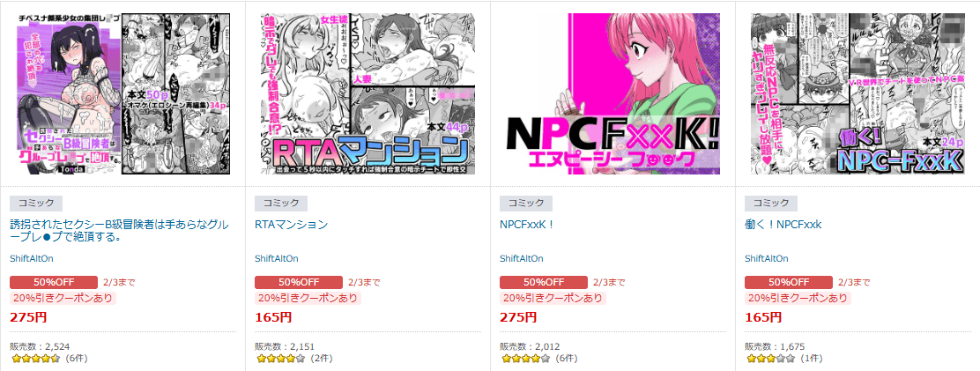Open ShiftAltOn circle link under NPCFxxK！
Viewport: 980px width, 371px height.
(x=521, y=258)
